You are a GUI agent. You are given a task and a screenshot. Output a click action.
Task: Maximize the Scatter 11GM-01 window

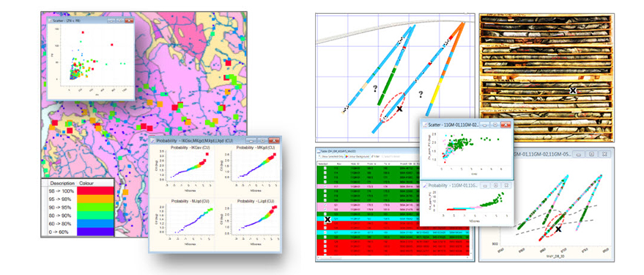pos(495,125)
